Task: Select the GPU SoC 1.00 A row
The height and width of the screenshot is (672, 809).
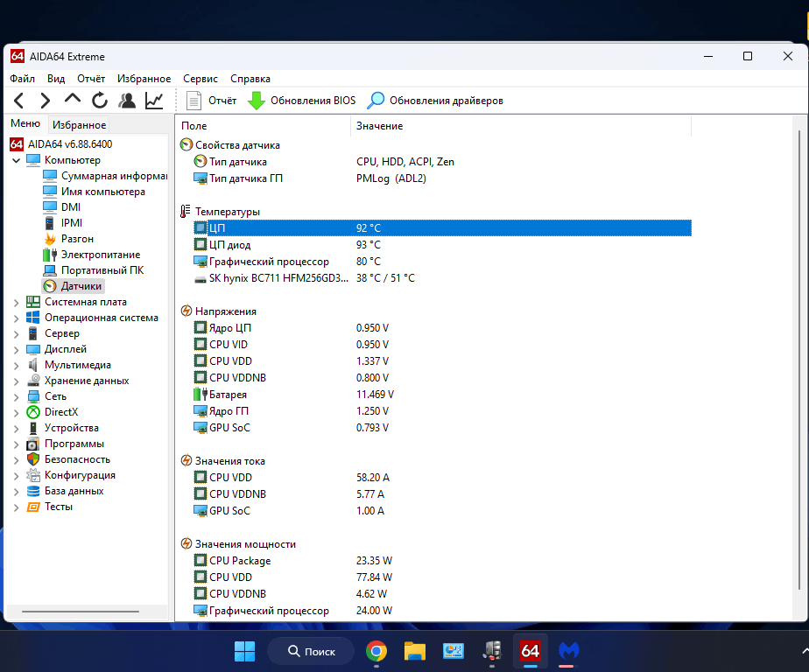Action: [442, 511]
